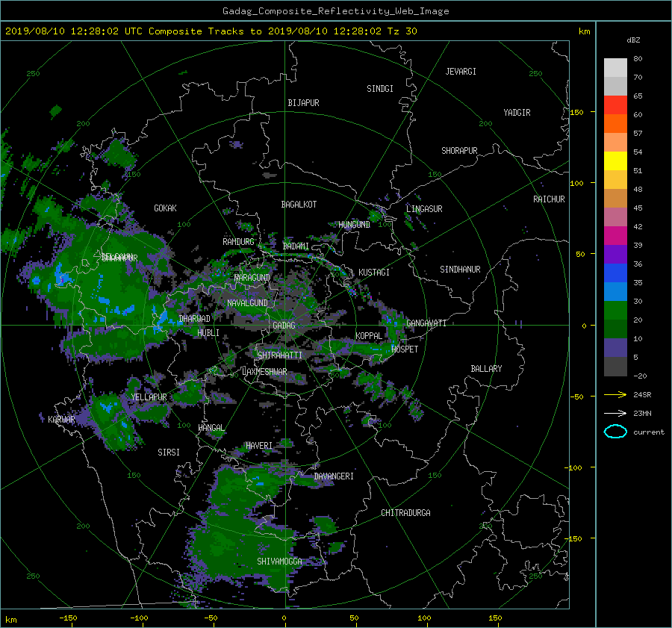
Task: Click the purple 5-10 dBZ swatch
Action: pos(615,348)
